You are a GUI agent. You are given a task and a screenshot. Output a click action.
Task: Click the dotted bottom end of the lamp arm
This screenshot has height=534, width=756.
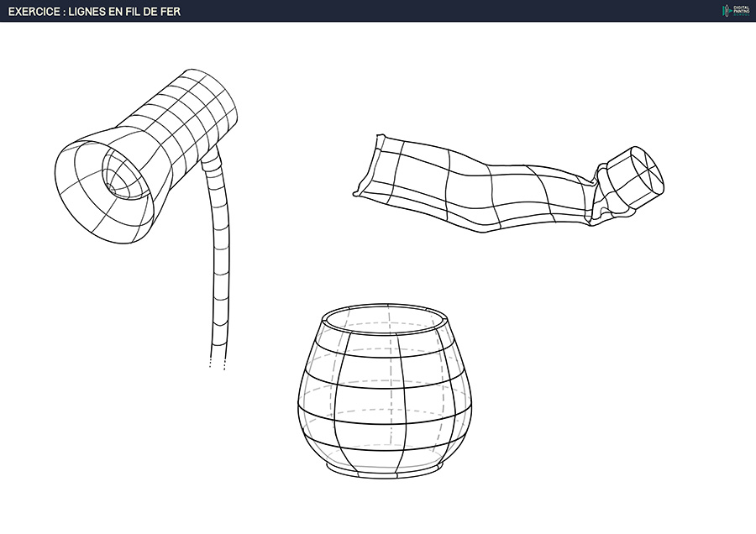click(218, 363)
